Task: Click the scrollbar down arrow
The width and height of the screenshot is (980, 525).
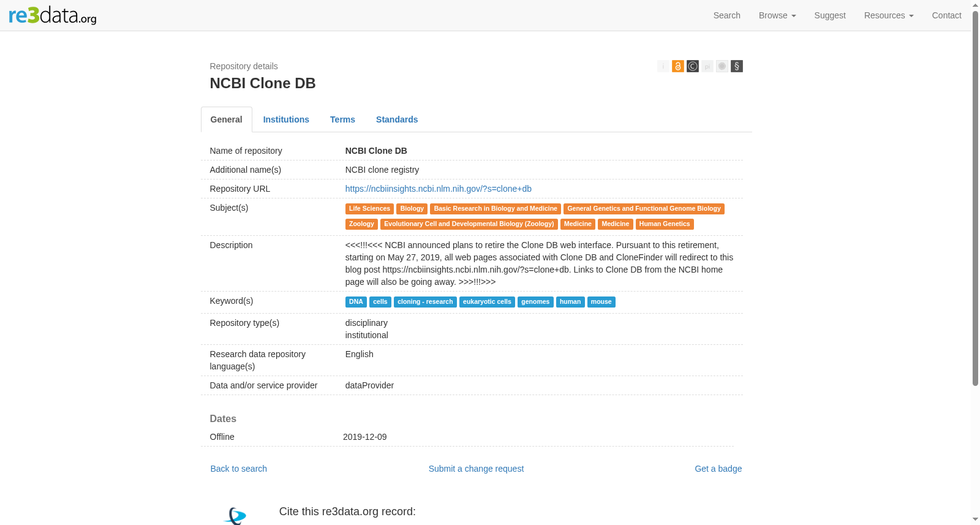Action: coord(975,519)
